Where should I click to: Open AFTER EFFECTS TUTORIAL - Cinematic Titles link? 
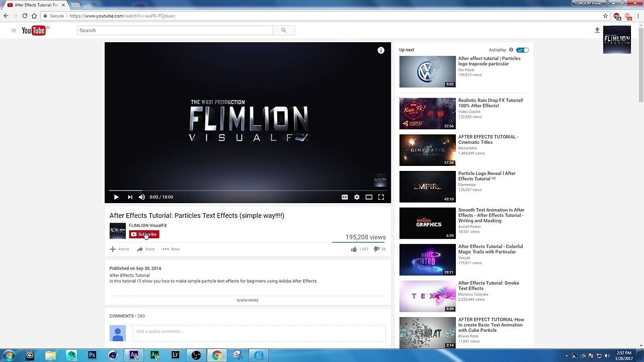488,139
